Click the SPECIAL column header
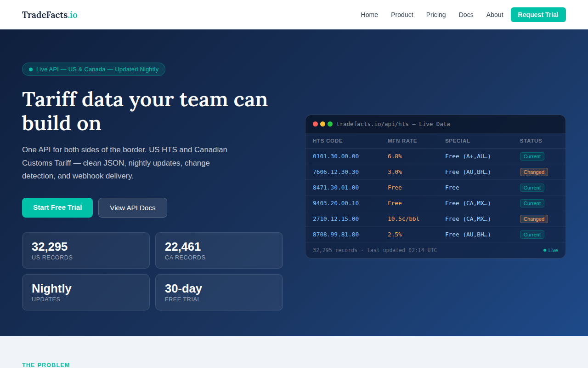This screenshot has width=588, height=368. [458, 141]
